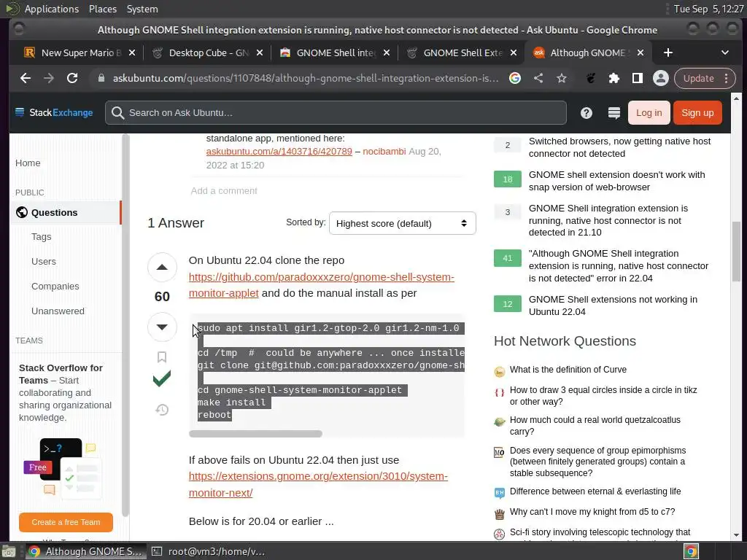Click the Google search icon in address bar
Screen dimensions: 747x560
514,78
